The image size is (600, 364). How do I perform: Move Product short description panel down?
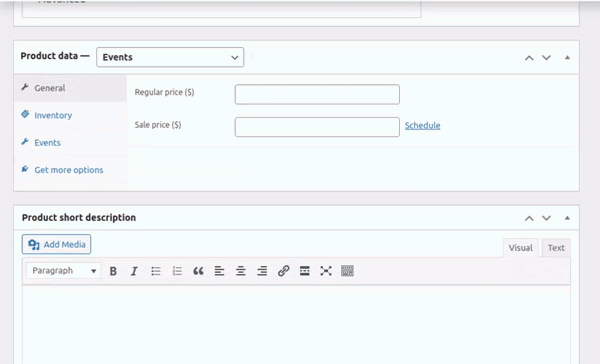pyautogui.click(x=546, y=218)
